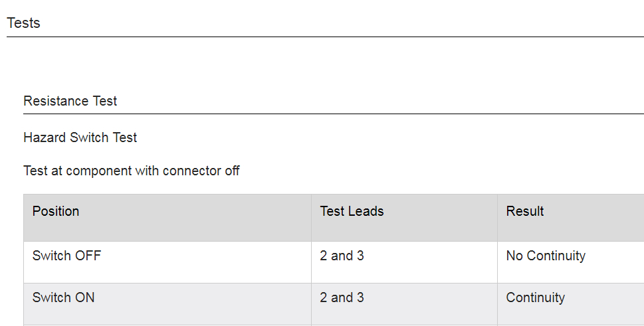Image resolution: width=644 pixels, height=326 pixels.
Task: Click the Switch ON position cell
Action: (x=63, y=298)
